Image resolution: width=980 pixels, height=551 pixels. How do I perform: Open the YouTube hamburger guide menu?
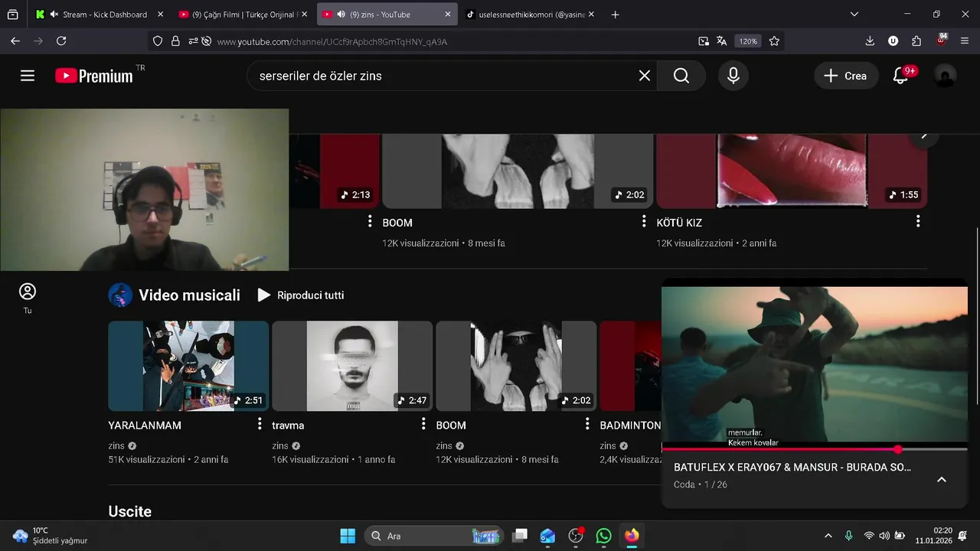tap(28, 76)
